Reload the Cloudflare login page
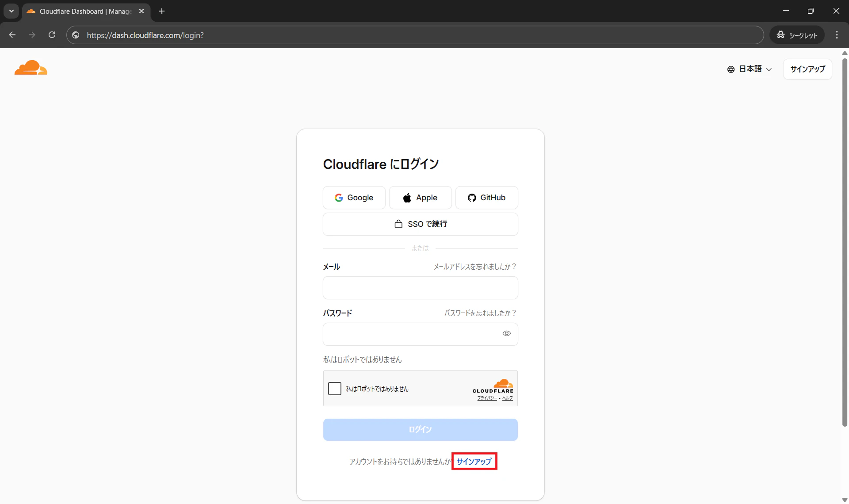849x504 pixels. coord(52,35)
